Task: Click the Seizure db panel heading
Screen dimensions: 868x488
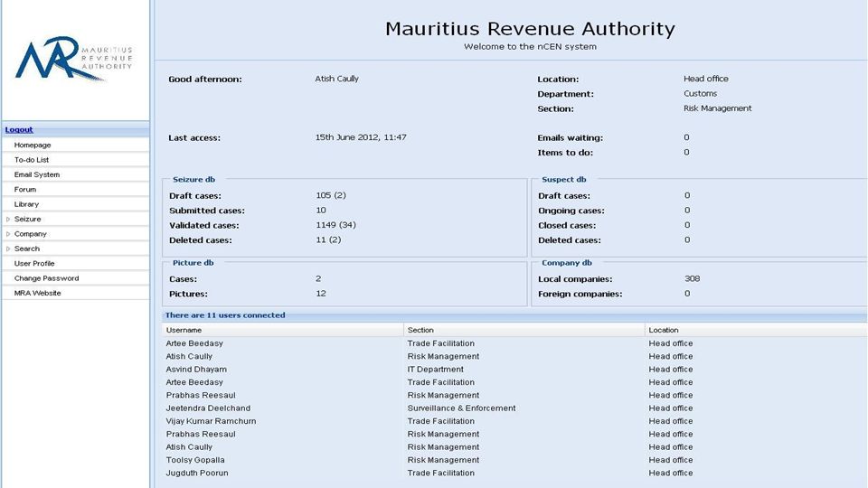Action: tap(193, 179)
